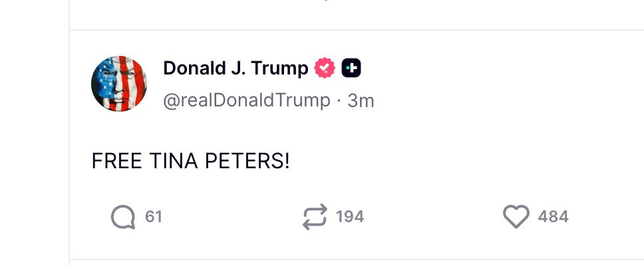Click the red verified checkmark badge
Image resolution: width=644 pixels, height=266 pixels.
tap(325, 68)
